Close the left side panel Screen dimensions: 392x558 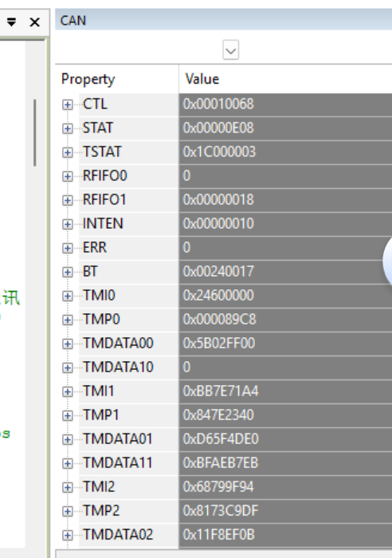point(34,22)
